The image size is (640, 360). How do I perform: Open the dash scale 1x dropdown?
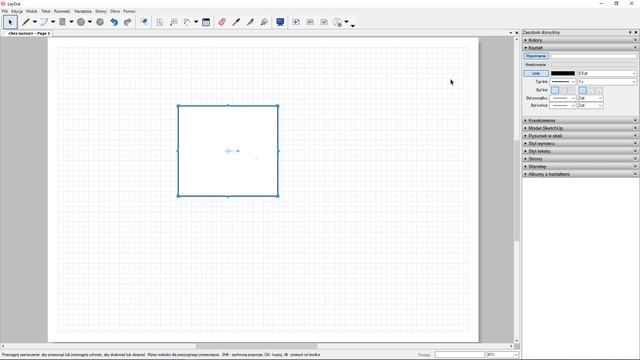pos(607,82)
